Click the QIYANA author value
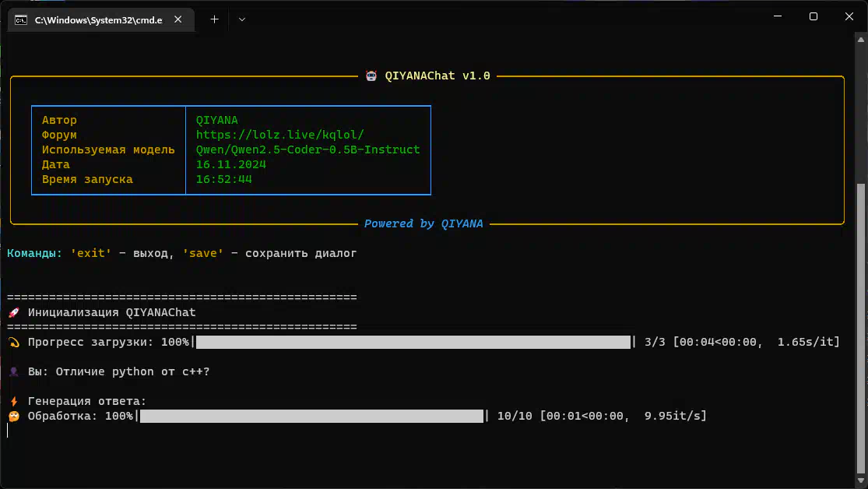This screenshot has height=489, width=868. point(217,120)
